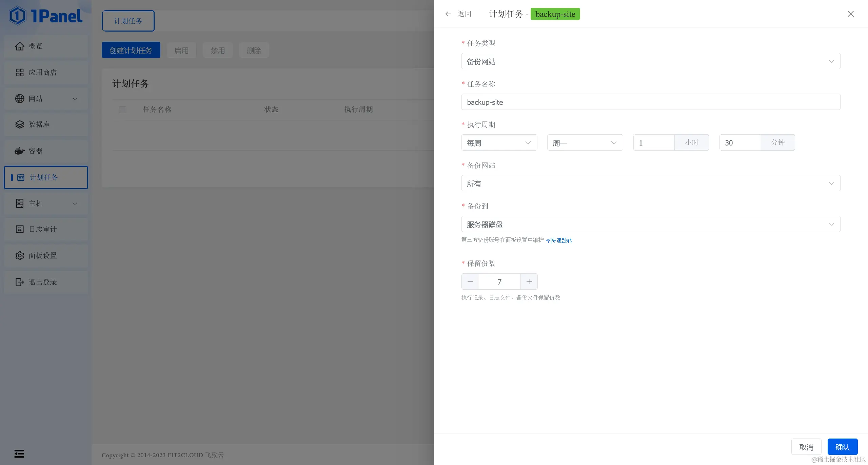Open the 任务类型 dropdown

pyautogui.click(x=650, y=61)
